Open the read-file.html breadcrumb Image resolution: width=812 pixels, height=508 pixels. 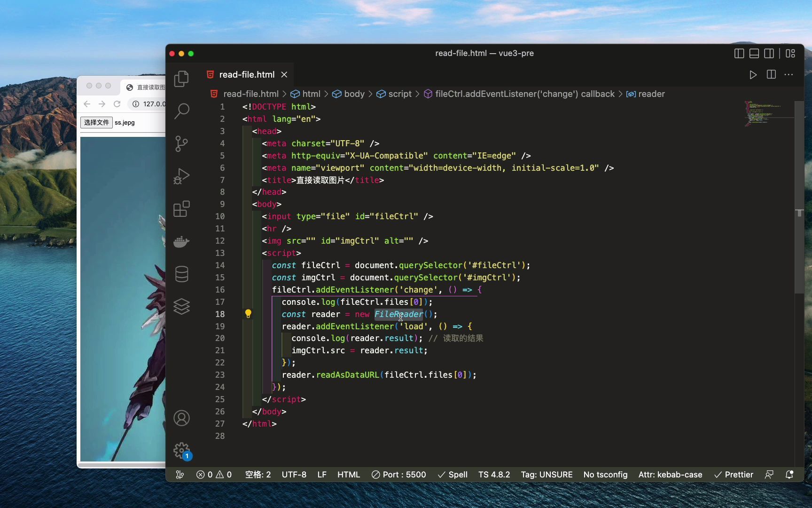(x=250, y=94)
